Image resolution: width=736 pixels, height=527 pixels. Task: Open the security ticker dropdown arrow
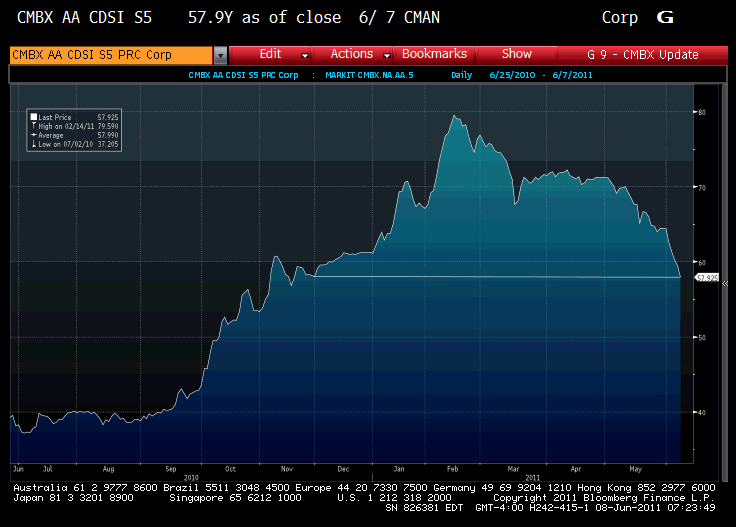click(220, 55)
